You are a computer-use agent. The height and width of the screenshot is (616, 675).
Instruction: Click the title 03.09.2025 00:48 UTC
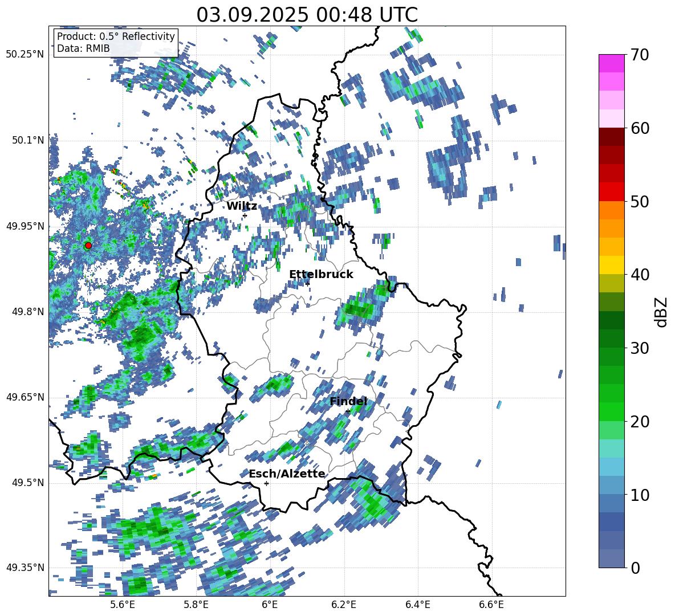(307, 15)
